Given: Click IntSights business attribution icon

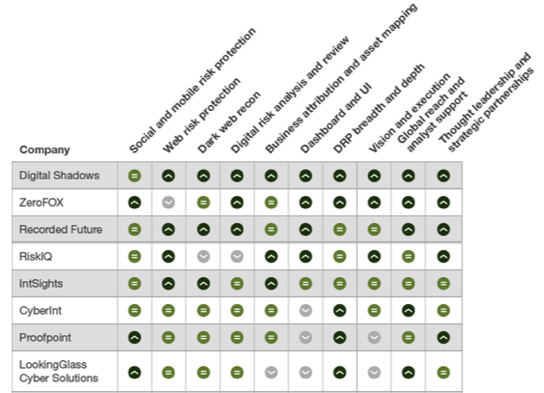Looking at the screenshot, I should click(271, 284).
